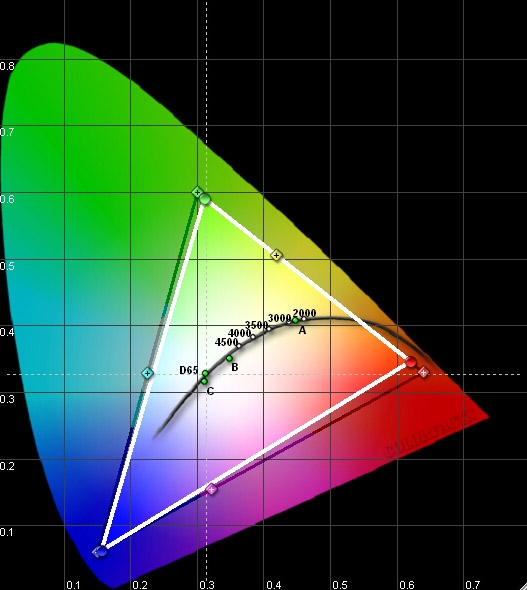Select illuminant B point on curve
The image size is (527, 590).
[x=229, y=358]
